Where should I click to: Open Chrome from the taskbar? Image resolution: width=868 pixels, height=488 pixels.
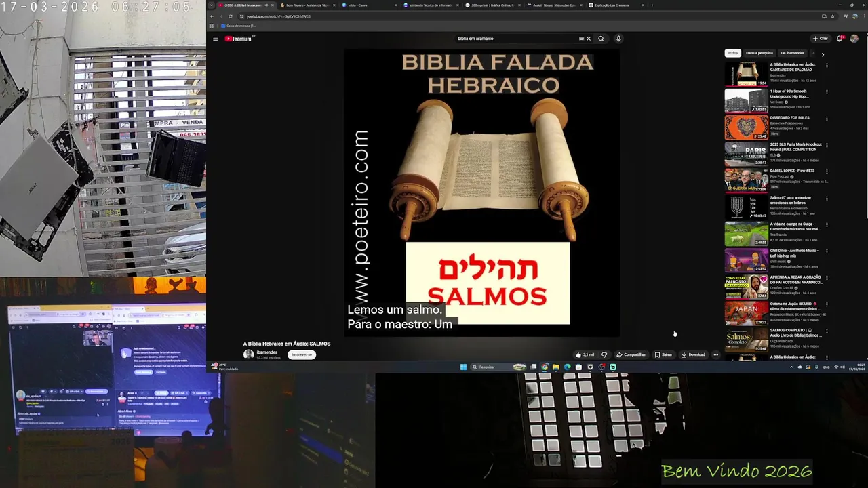(545, 367)
